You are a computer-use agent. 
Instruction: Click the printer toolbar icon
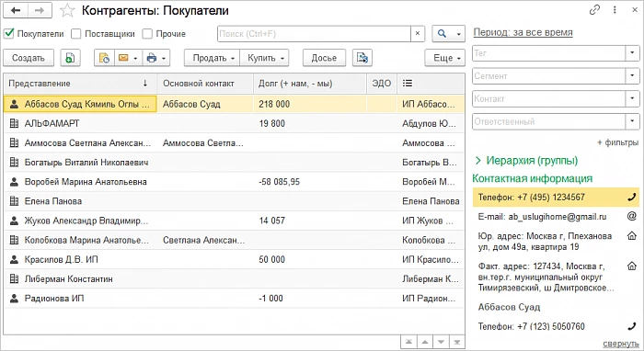(x=152, y=58)
